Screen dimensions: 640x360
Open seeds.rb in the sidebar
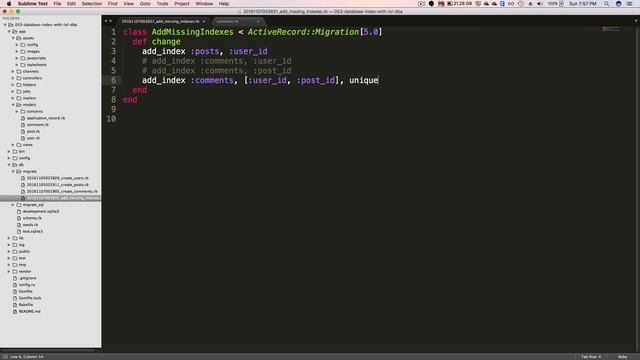pos(30,224)
